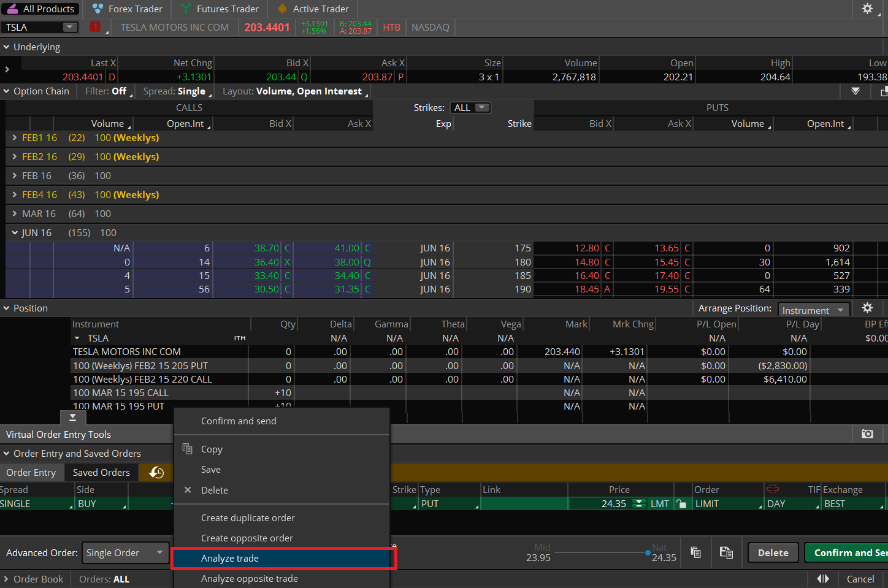888x588 pixels.
Task: Switch to the Futures Trader tab
Action: pos(220,9)
